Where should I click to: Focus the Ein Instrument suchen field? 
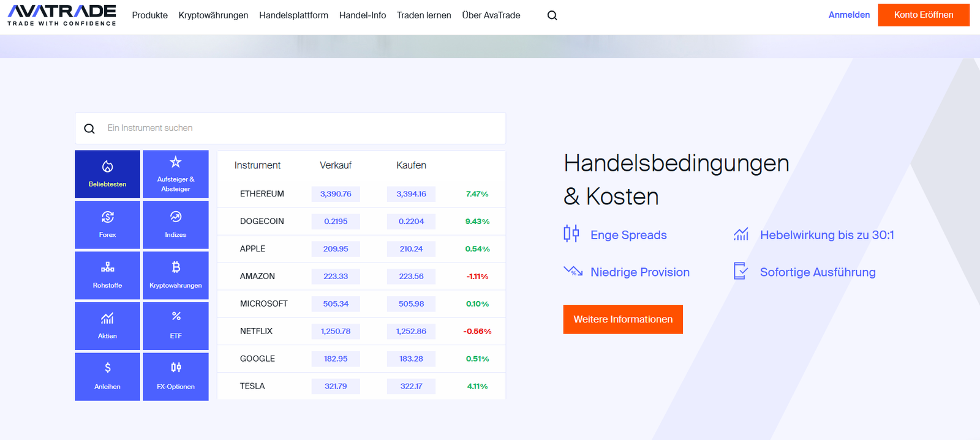tap(290, 129)
